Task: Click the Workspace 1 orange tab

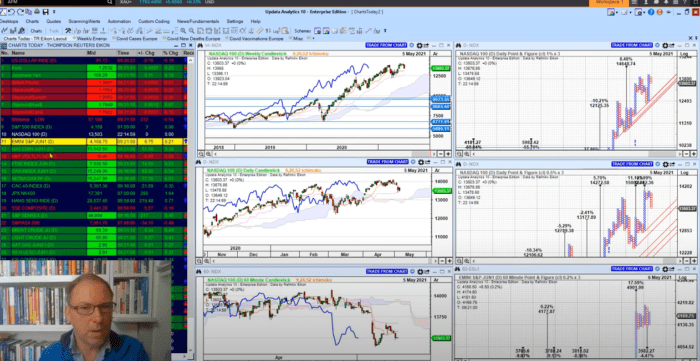Action: click(x=608, y=3)
